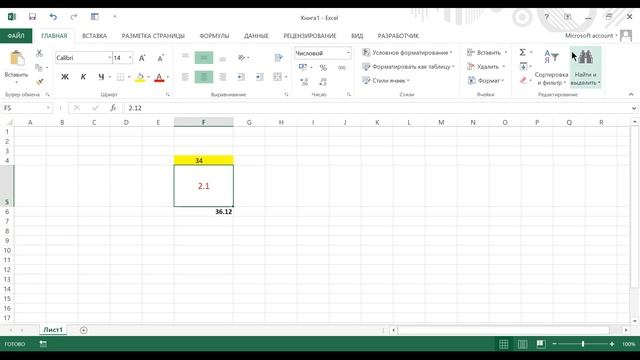Viewport: 640px width, 360px height.
Task: Expand the formula bar chevron
Action: pos(634,108)
